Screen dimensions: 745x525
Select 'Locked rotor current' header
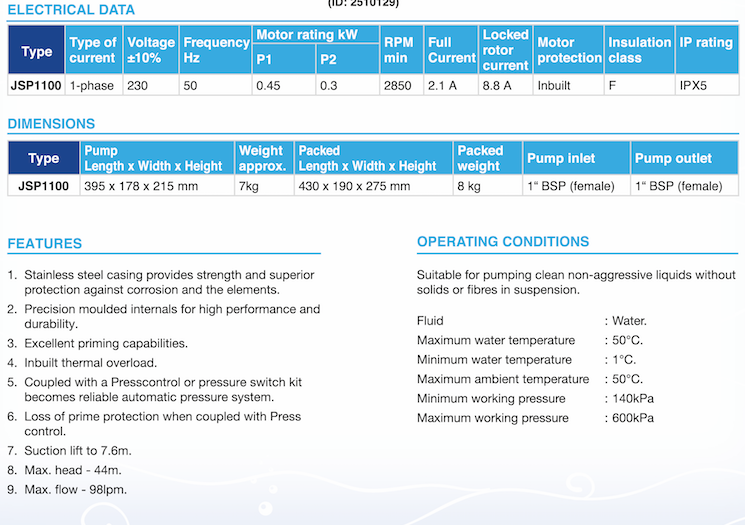point(506,50)
